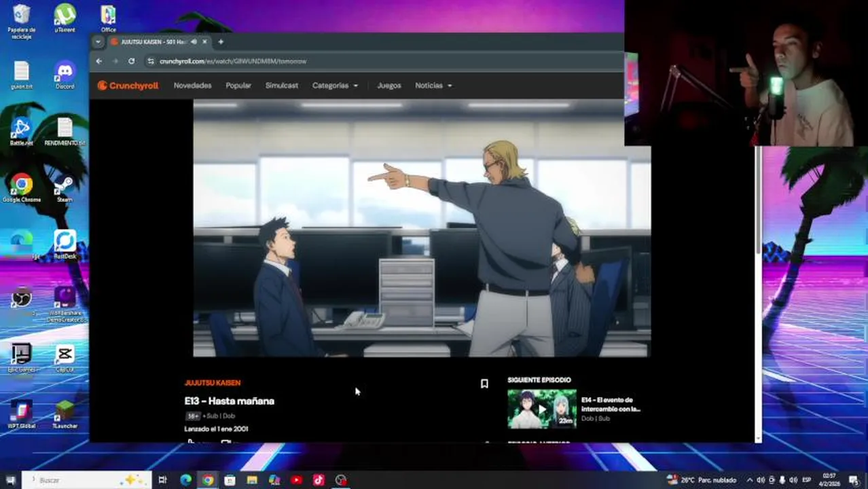Select the Battle.net desktop icon
This screenshot has height=489, width=868.
tap(22, 132)
